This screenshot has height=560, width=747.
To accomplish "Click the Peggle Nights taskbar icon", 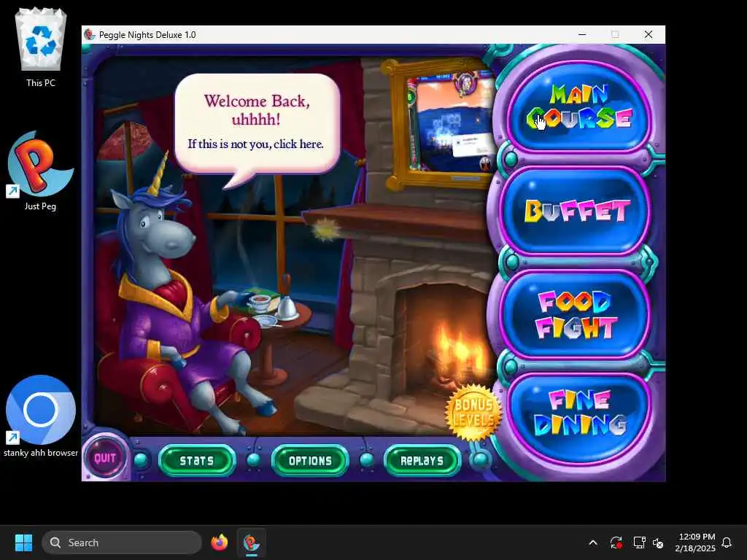I will point(251,542).
